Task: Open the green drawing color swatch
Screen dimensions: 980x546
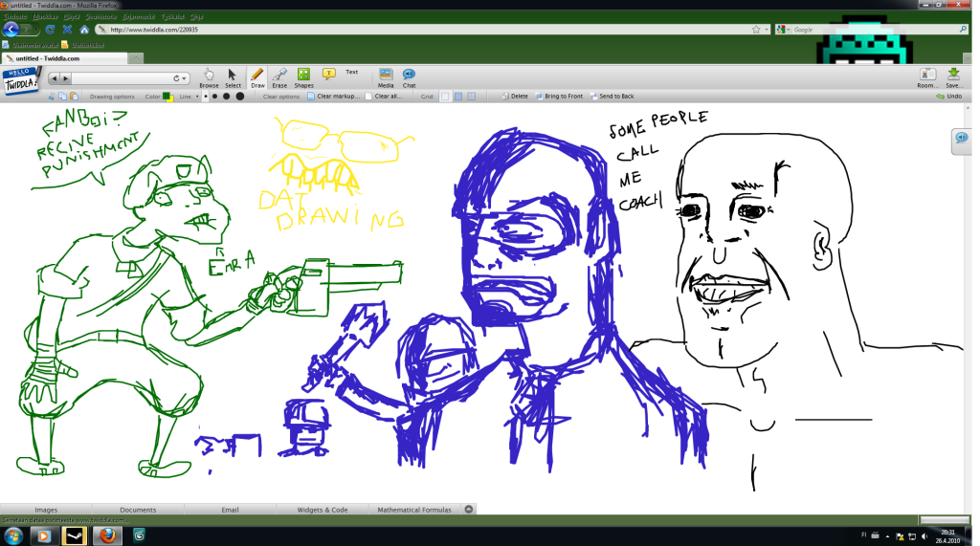Action: click(x=167, y=96)
